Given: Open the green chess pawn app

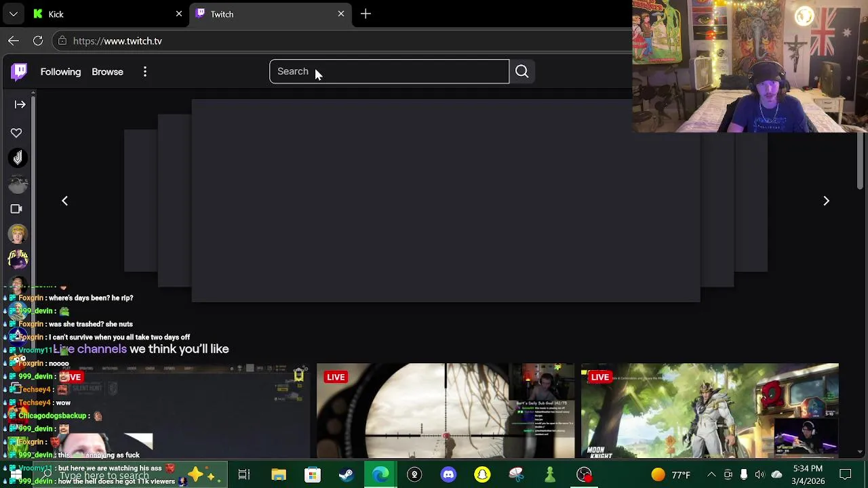Looking at the screenshot, I should (550, 474).
